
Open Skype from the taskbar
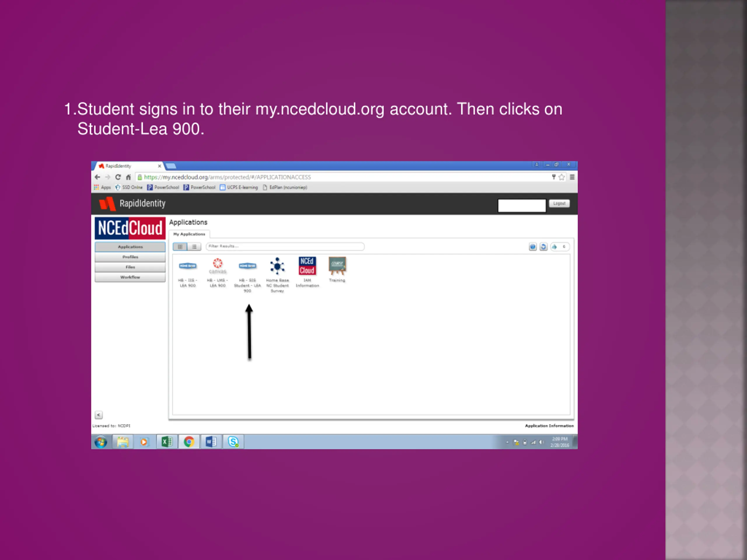(233, 442)
